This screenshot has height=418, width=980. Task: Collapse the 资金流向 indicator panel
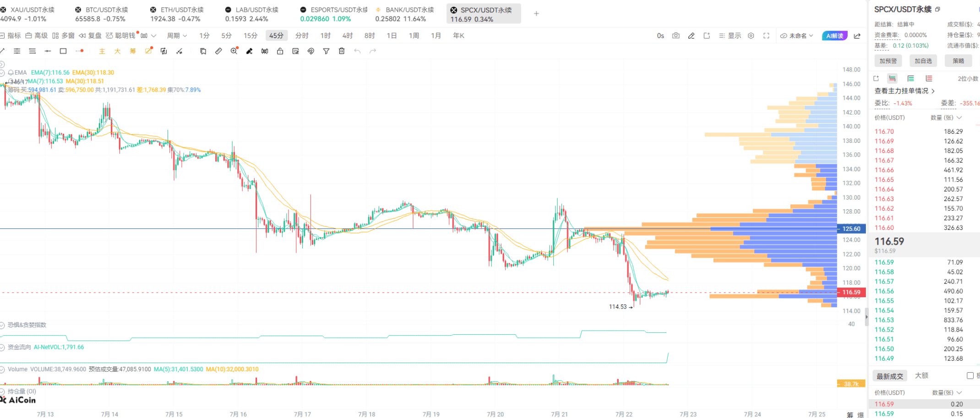(2, 347)
